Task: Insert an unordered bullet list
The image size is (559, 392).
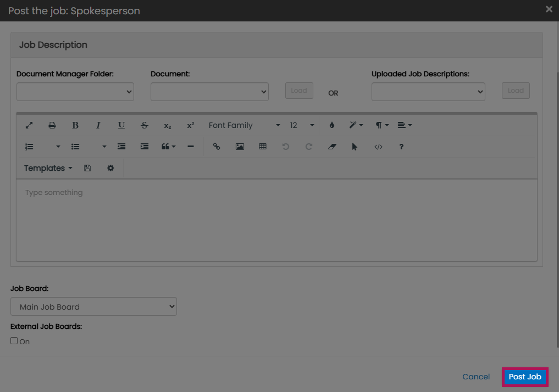Action: [75, 147]
